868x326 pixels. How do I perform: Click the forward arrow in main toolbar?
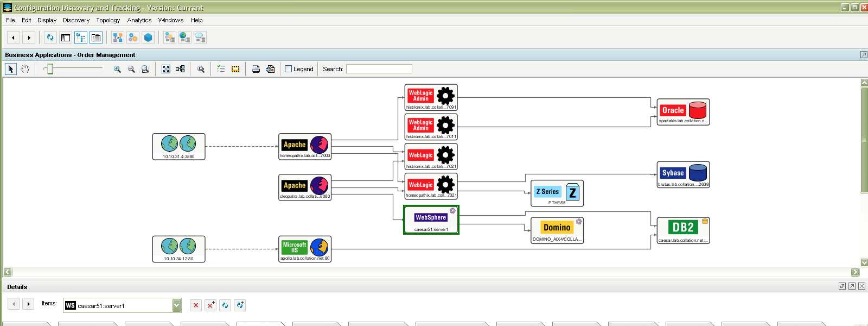tap(29, 37)
